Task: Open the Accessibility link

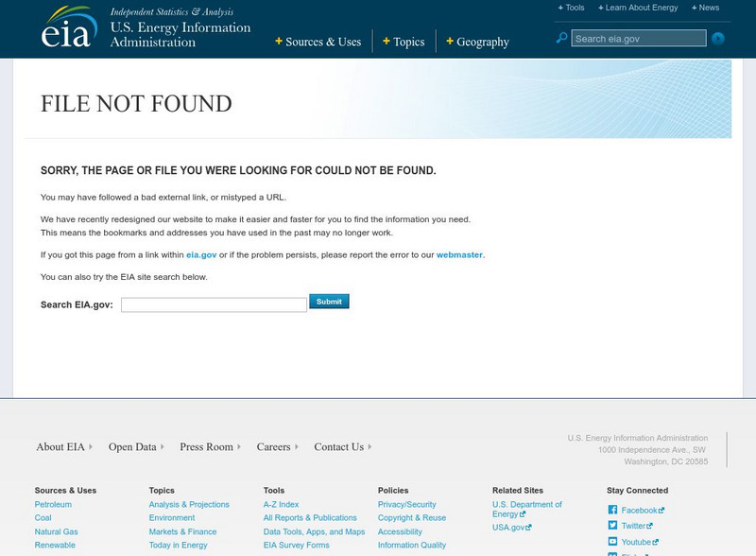Action: click(x=400, y=531)
